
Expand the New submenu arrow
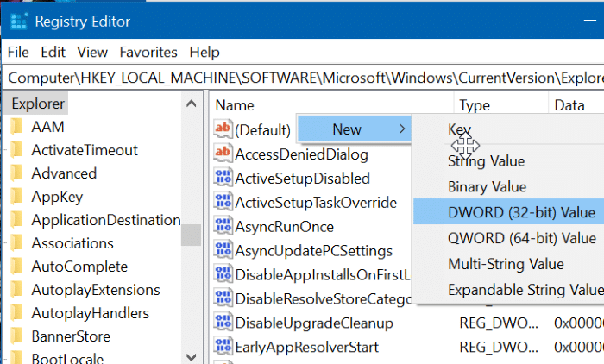click(x=402, y=129)
